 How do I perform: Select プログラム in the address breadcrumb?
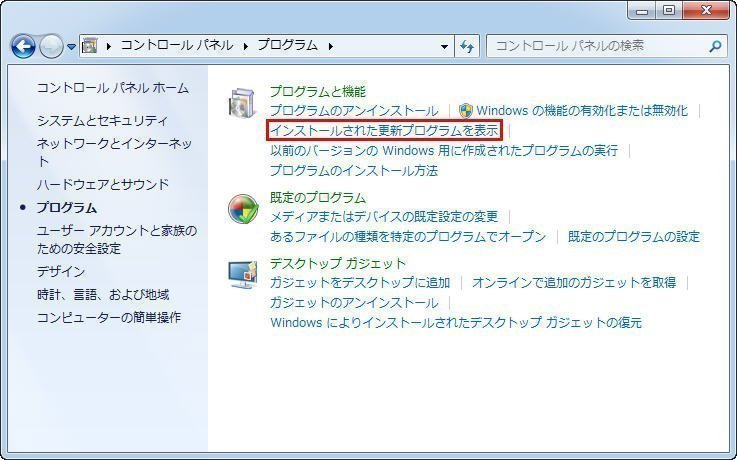(x=288, y=46)
